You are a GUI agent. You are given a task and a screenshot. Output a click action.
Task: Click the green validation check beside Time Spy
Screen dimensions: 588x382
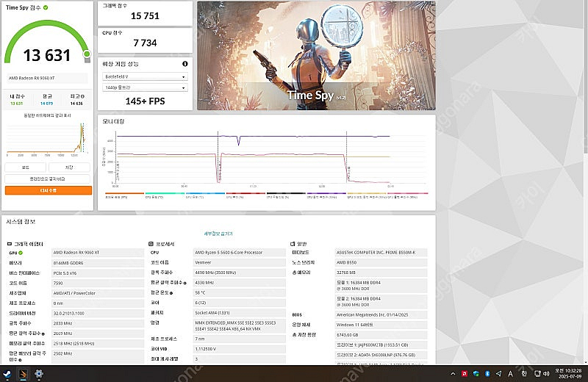tap(46, 7)
